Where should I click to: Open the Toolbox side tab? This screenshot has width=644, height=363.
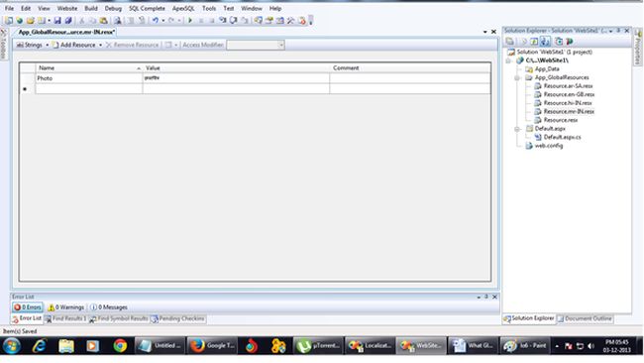(4, 45)
